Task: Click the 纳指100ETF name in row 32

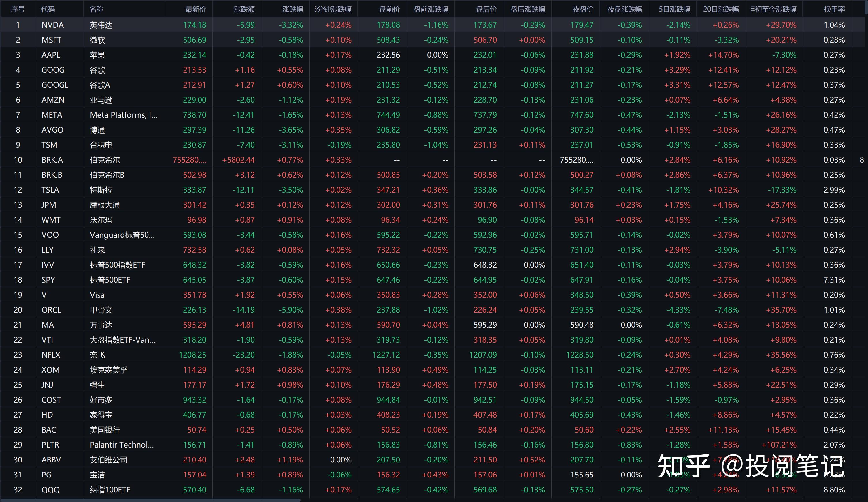Action: coord(110,490)
